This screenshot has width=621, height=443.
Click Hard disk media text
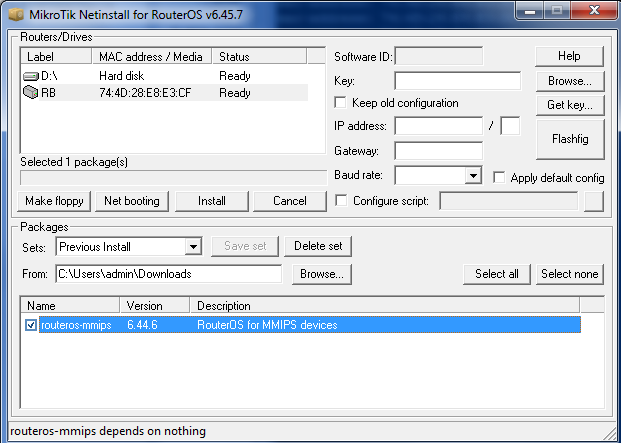point(122,76)
